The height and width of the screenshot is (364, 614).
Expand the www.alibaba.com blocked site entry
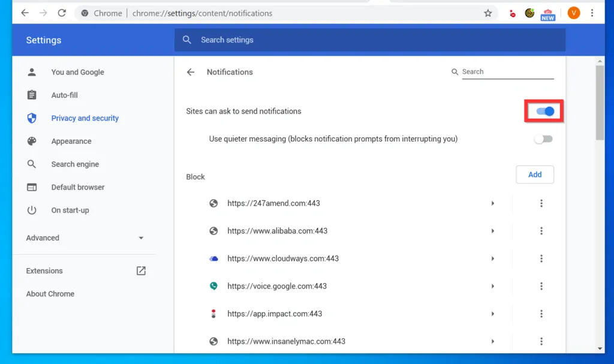pos(493,231)
